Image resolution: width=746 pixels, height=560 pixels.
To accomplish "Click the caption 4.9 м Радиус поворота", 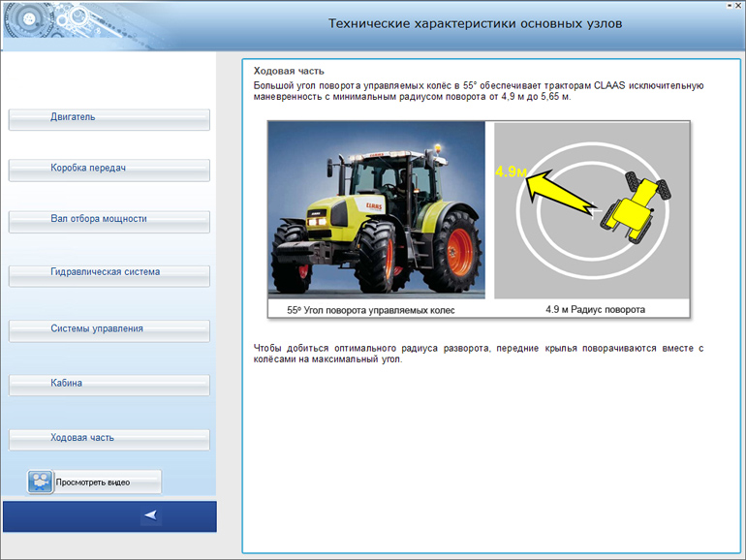I will (x=594, y=310).
